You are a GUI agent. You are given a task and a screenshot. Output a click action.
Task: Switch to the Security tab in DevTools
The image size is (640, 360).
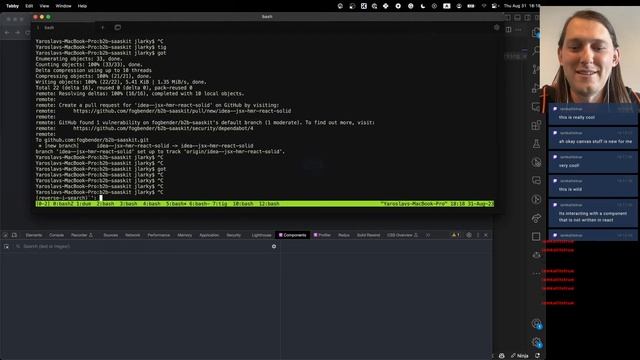233,235
